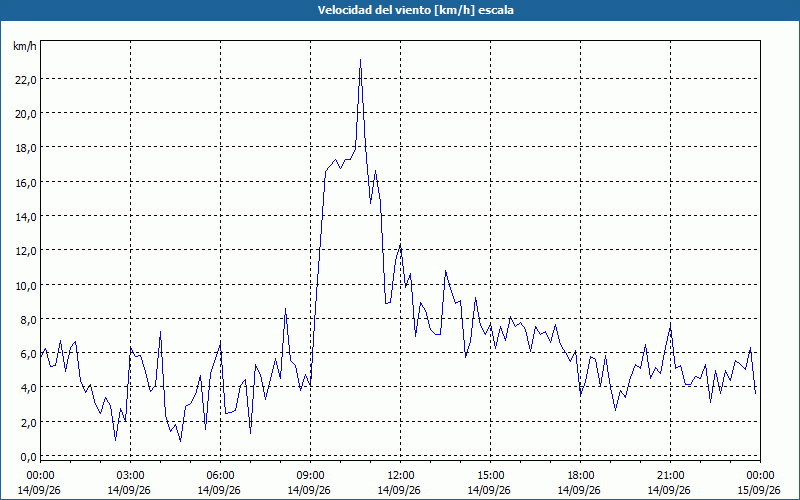Click the 12,0 y-axis label
The height and width of the screenshot is (500, 800).
[x=26, y=251]
